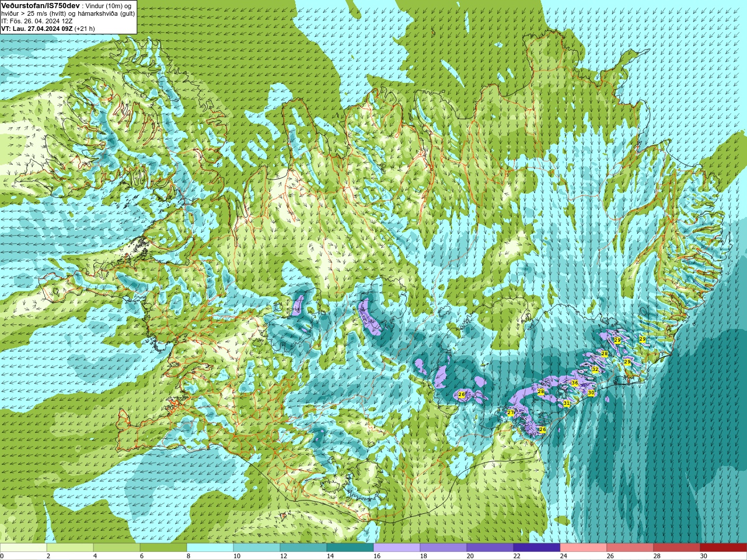This screenshot has height=560, width=747.
Task: Pick the 24–26 m/s legend color swatch
Action: click(584, 548)
